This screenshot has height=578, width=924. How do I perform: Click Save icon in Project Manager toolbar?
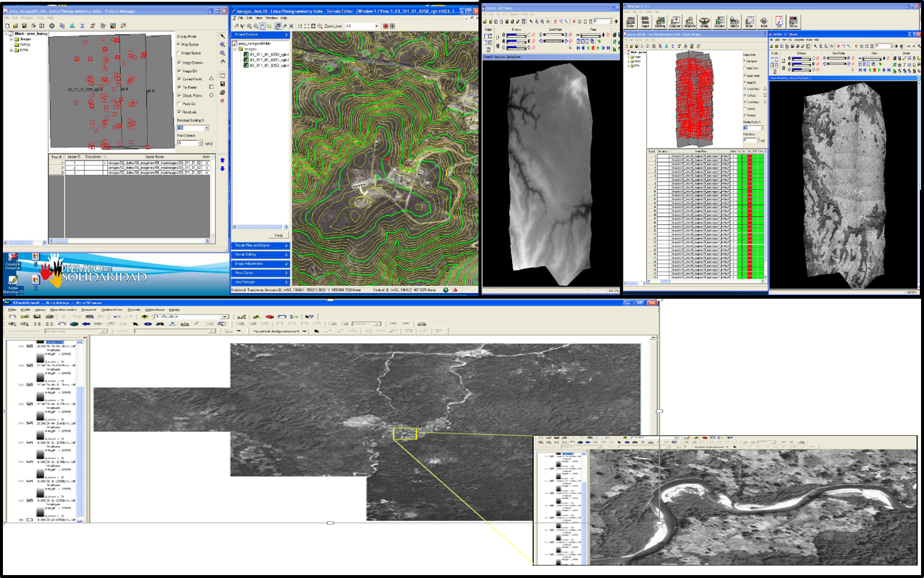tap(24, 26)
